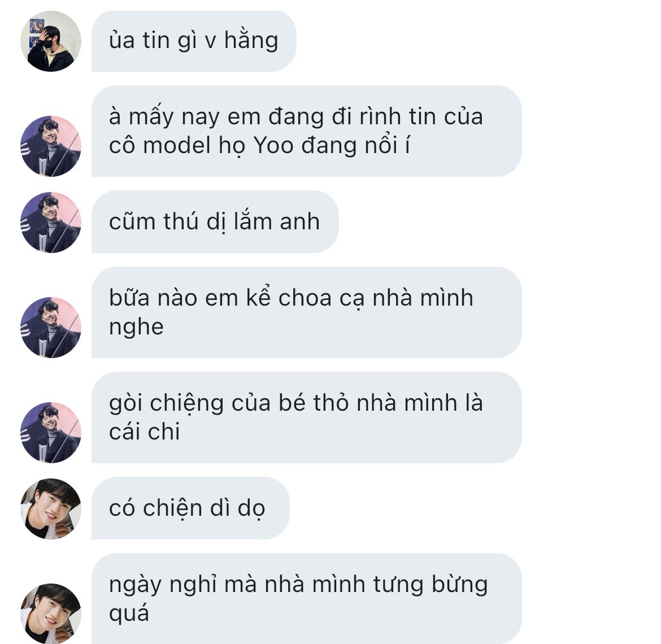Screen dimensions: 661x644
Task: Click the word "nghe" on the second line
Action: (x=136, y=328)
